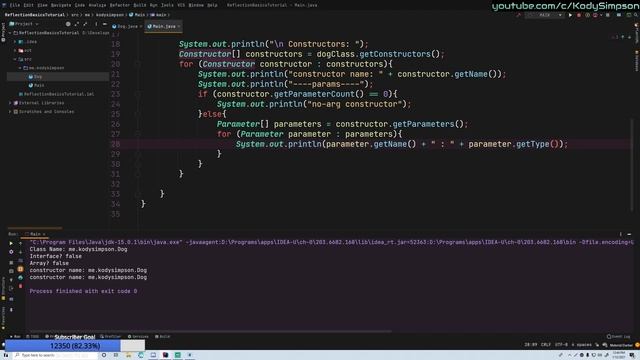Clear all console output trash icon
Image resolution: width=640 pixels, height=360 pixels.
coord(20,286)
